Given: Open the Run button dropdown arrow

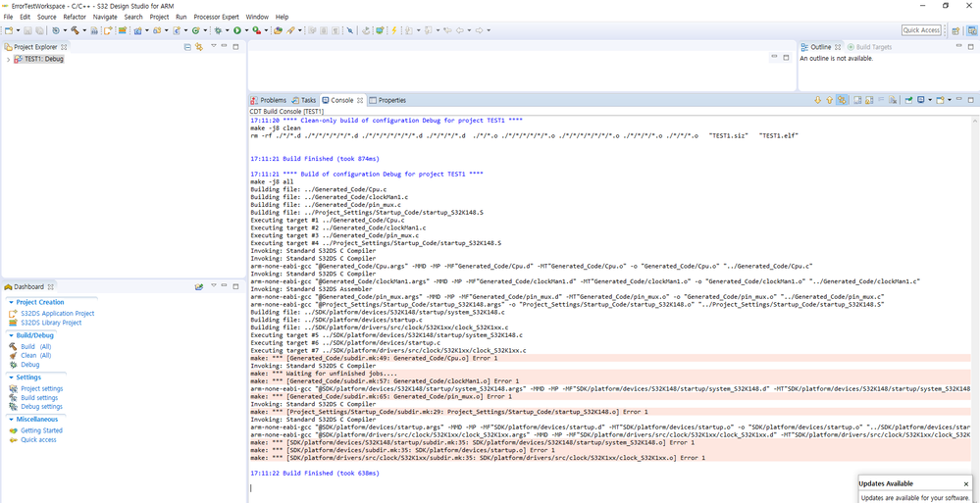Looking at the screenshot, I should [246, 30].
